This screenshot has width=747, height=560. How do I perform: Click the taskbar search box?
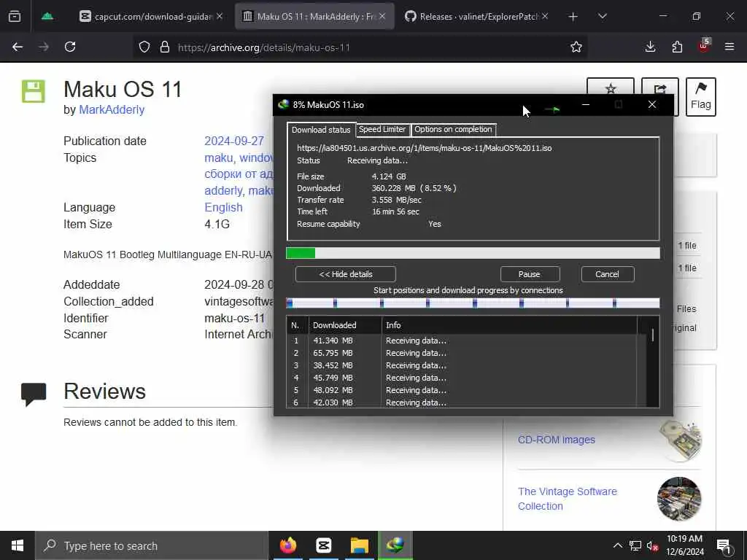tap(152, 545)
